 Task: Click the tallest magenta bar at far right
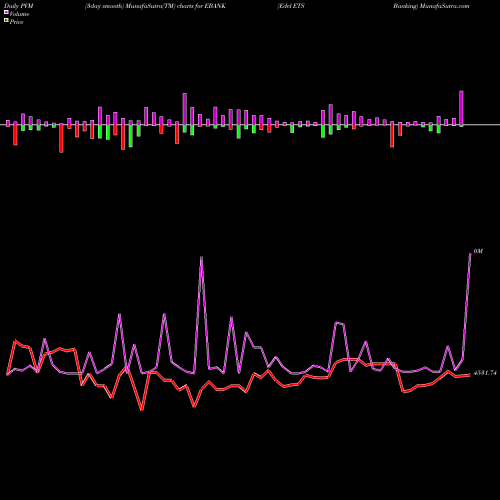[461, 108]
